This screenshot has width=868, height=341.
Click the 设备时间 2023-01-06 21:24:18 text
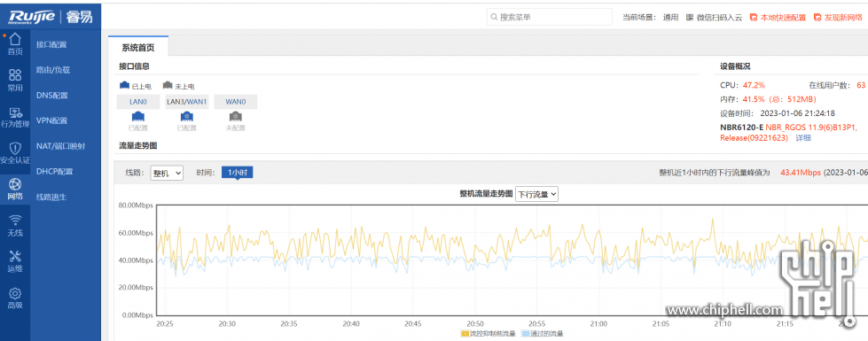tap(778, 114)
